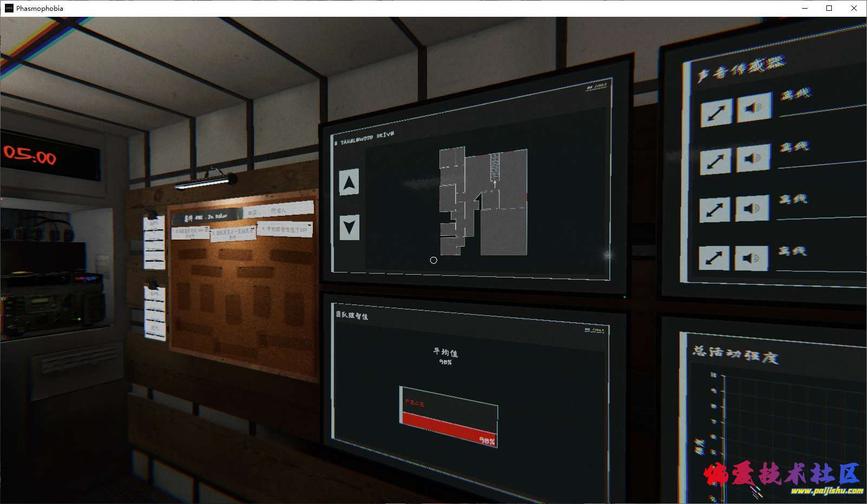Click fourth sound sensor's double-arrow icon

(x=714, y=257)
